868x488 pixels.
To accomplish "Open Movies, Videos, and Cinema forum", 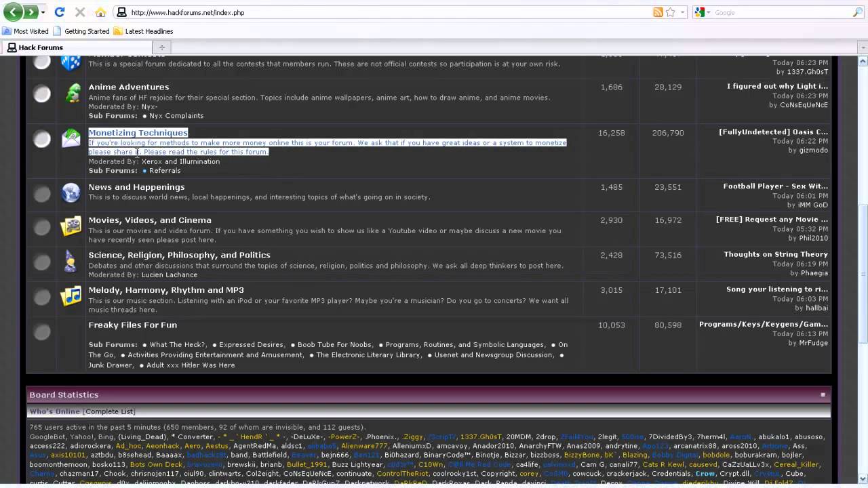I will click(150, 220).
